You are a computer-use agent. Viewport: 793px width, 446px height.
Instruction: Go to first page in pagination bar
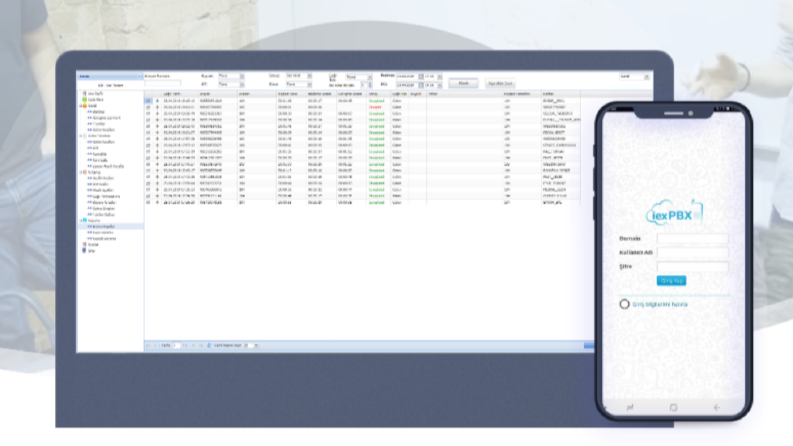[x=148, y=345]
